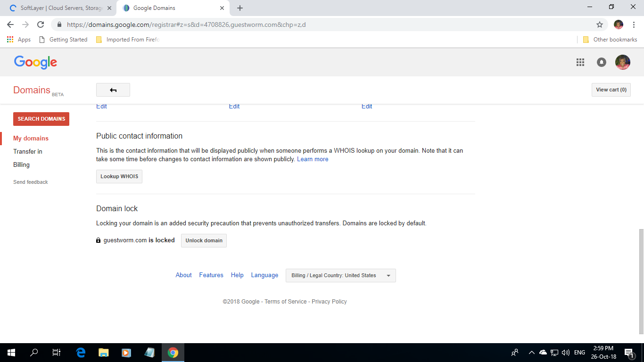Open Windows Start menu
Image resolution: width=644 pixels, height=362 pixels.
(11, 353)
